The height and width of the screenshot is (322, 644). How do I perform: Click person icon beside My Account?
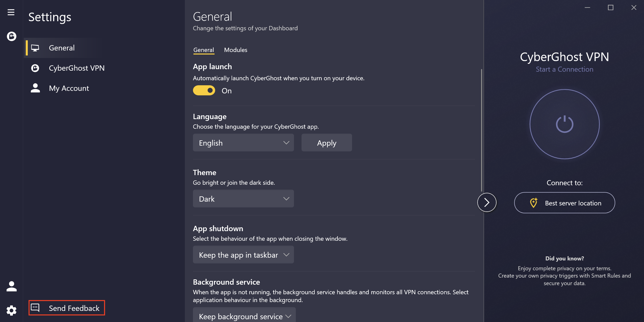click(x=35, y=88)
